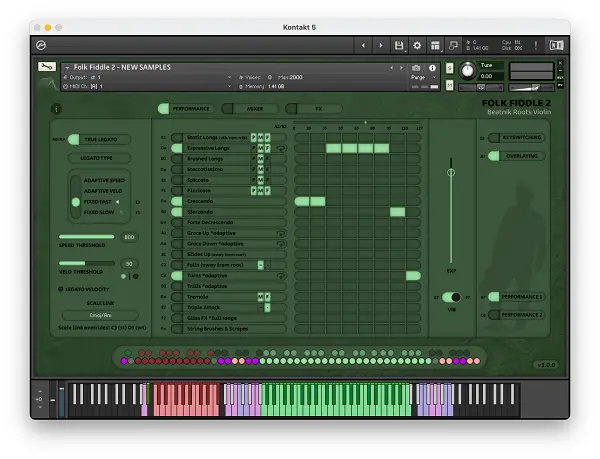
Task: Click the exclamation warning icon
Action: (x=535, y=46)
